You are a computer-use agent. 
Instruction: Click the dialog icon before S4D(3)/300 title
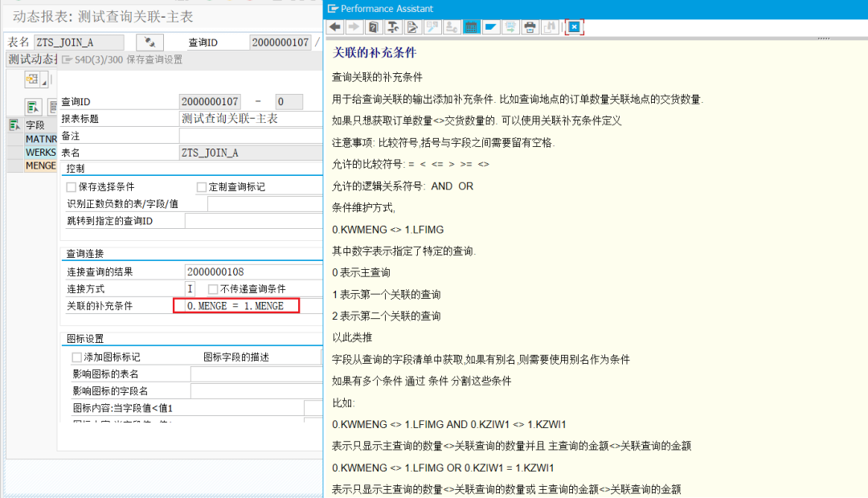pyautogui.click(x=67, y=59)
